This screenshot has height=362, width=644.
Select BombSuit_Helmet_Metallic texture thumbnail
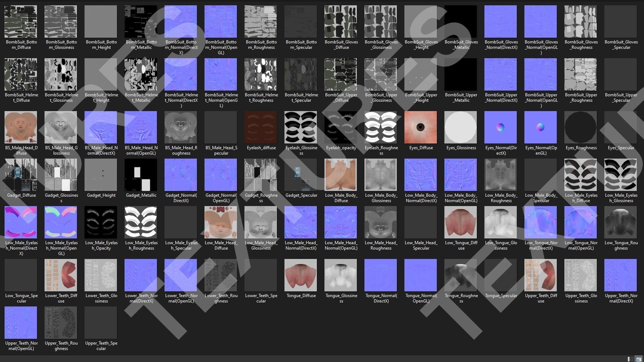[x=141, y=74]
